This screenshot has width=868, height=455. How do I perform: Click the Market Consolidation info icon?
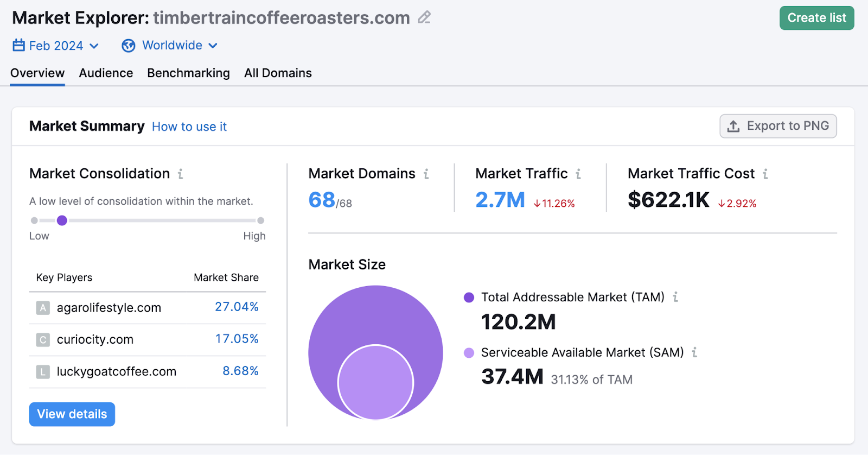point(181,174)
